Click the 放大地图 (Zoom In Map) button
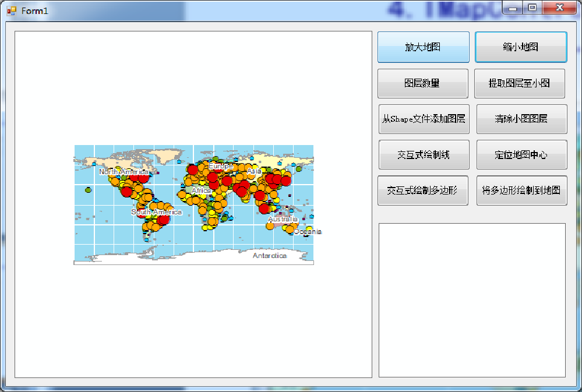 pyautogui.click(x=424, y=47)
